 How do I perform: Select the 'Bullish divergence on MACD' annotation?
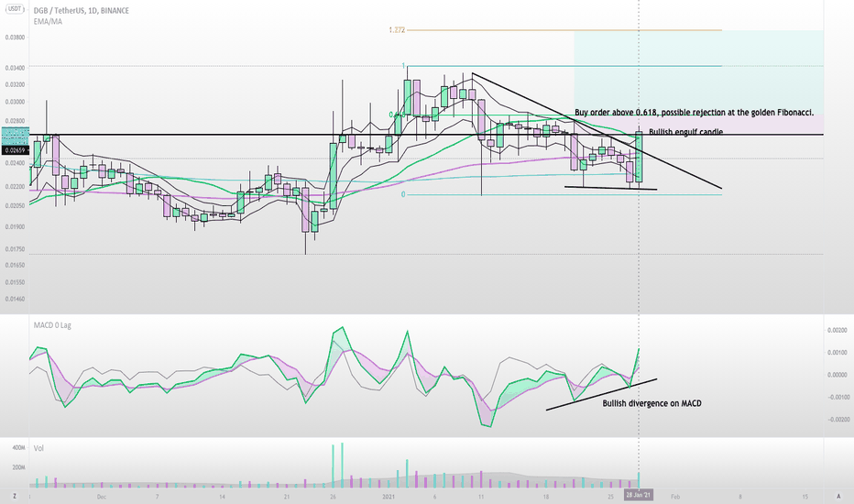point(651,404)
